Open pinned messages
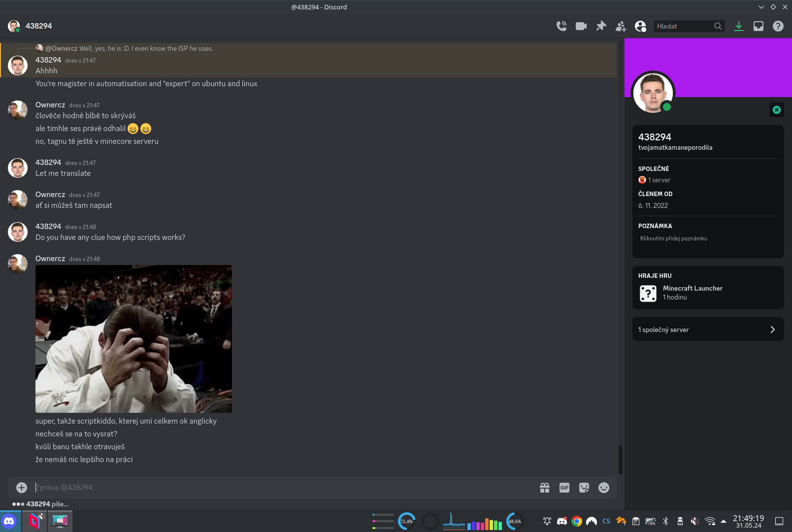Screen dimensions: 792x532 (x=601, y=26)
